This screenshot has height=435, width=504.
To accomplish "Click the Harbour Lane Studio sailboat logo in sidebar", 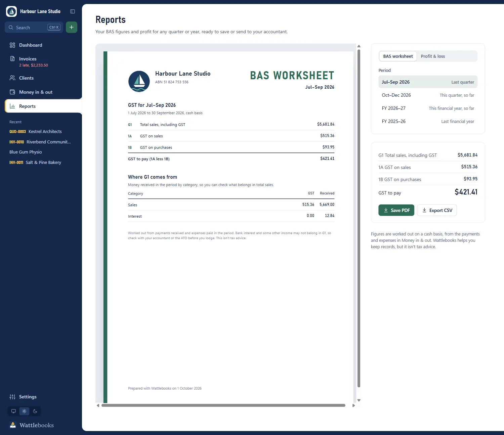I will click(11, 11).
